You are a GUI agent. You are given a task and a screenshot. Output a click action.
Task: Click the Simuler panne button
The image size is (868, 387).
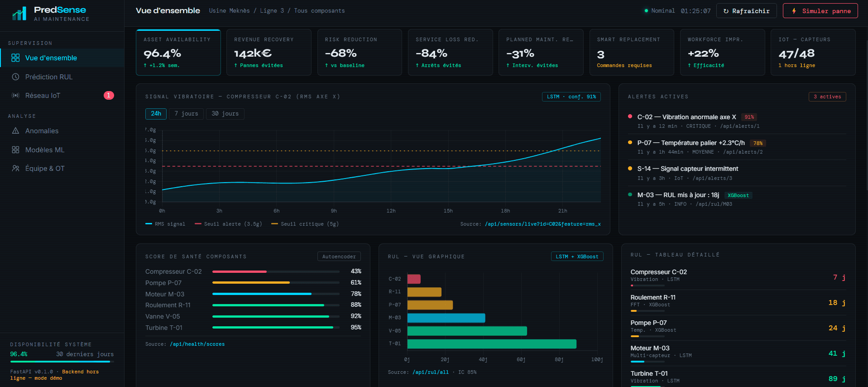coord(820,11)
